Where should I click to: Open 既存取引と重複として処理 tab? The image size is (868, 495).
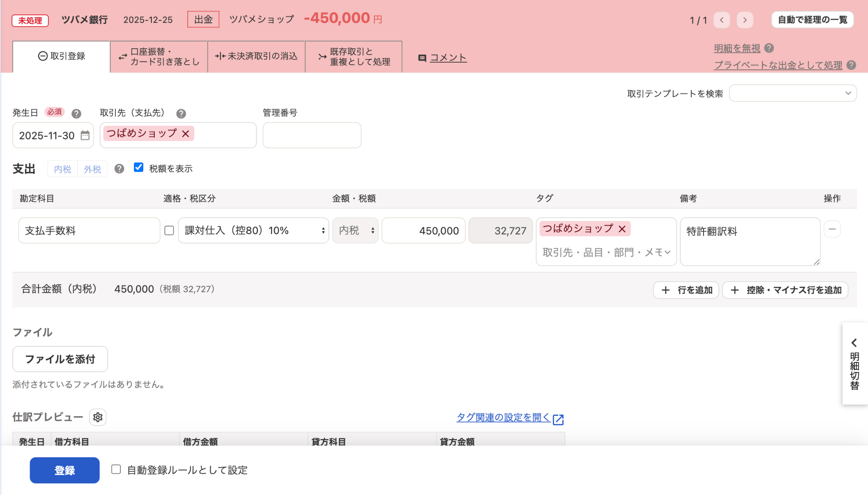tap(354, 56)
